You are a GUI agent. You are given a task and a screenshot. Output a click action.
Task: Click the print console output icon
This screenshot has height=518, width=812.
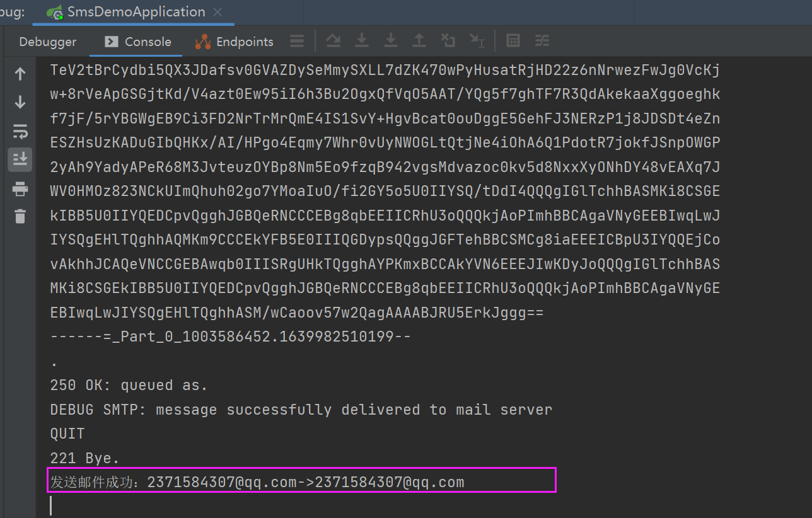(x=20, y=188)
